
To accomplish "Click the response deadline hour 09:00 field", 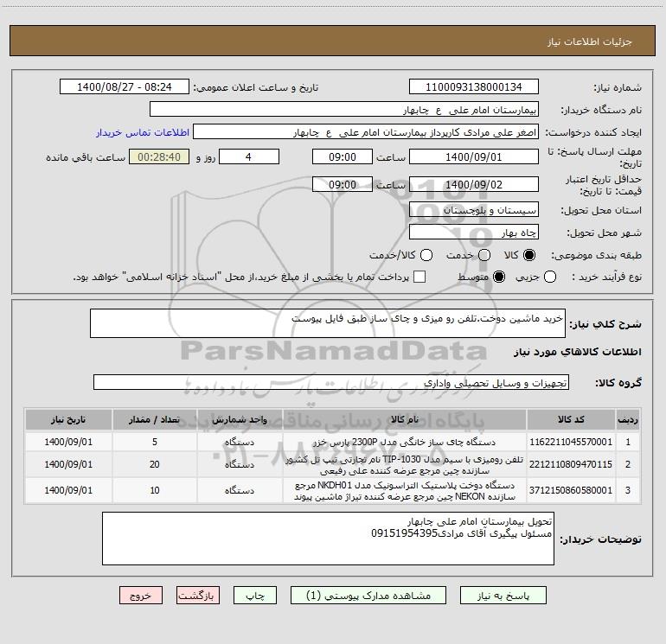I will click(x=343, y=156).
